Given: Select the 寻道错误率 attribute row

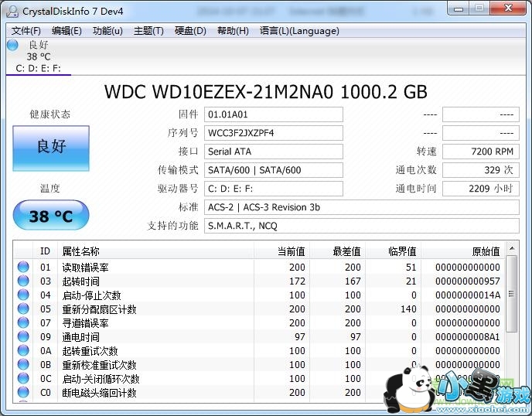Looking at the screenshot, I should click(259, 322).
